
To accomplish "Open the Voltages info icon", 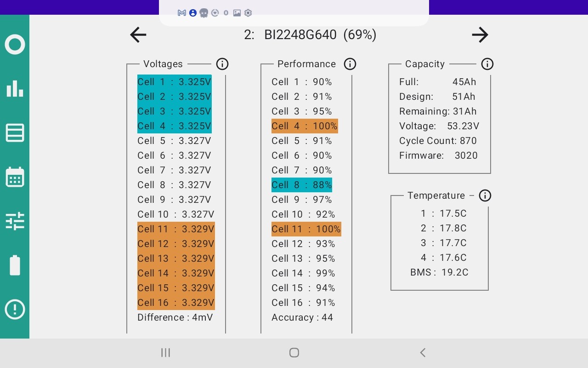I will pos(222,64).
